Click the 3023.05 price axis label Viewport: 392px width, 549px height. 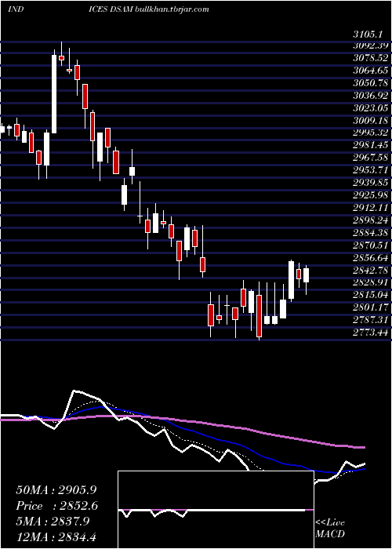pos(371,108)
